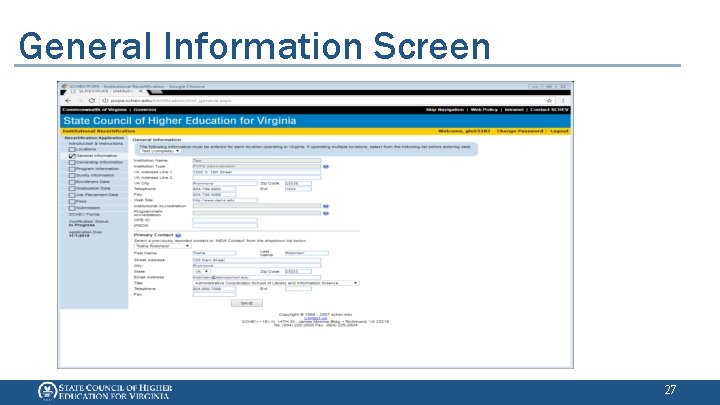The image size is (720, 405).
Task: Click the Last Name field
Action: (307, 253)
